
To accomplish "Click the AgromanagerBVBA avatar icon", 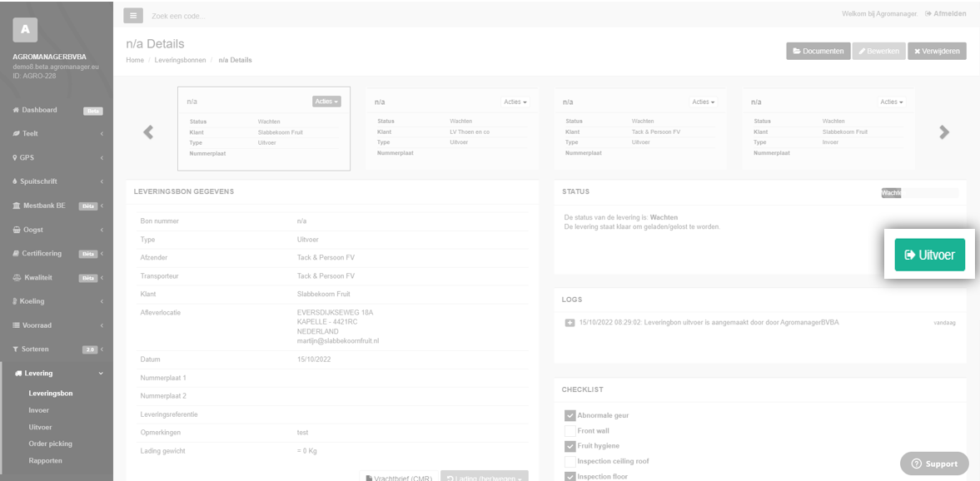I will (25, 30).
